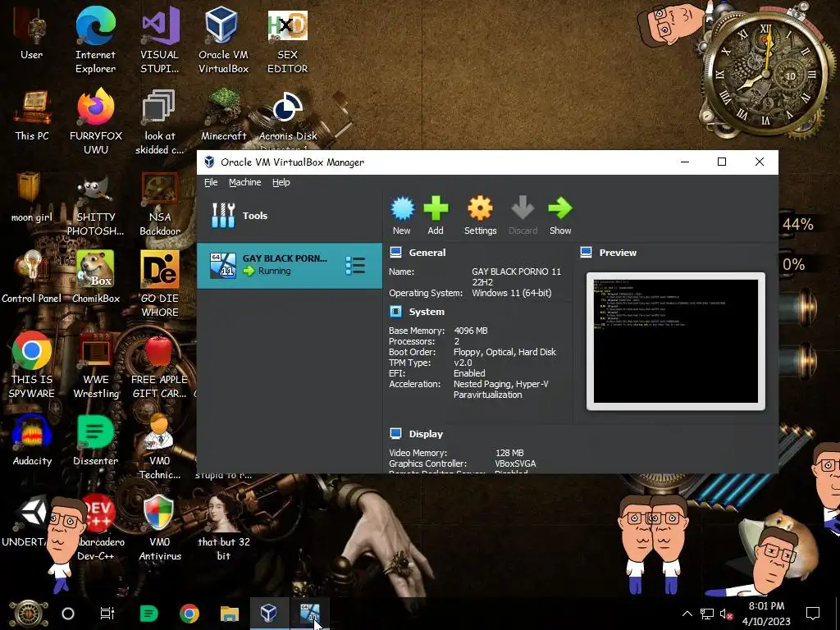Open the VM list menu icon beside Running
Image resolution: width=840 pixels, height=630 pixels.
tap(355, 265)
